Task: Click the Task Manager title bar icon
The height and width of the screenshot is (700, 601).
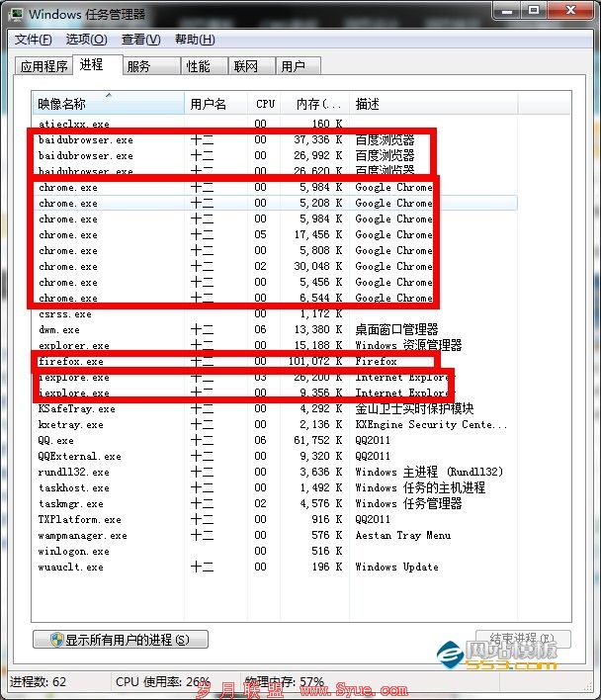Action: point(17,14)
